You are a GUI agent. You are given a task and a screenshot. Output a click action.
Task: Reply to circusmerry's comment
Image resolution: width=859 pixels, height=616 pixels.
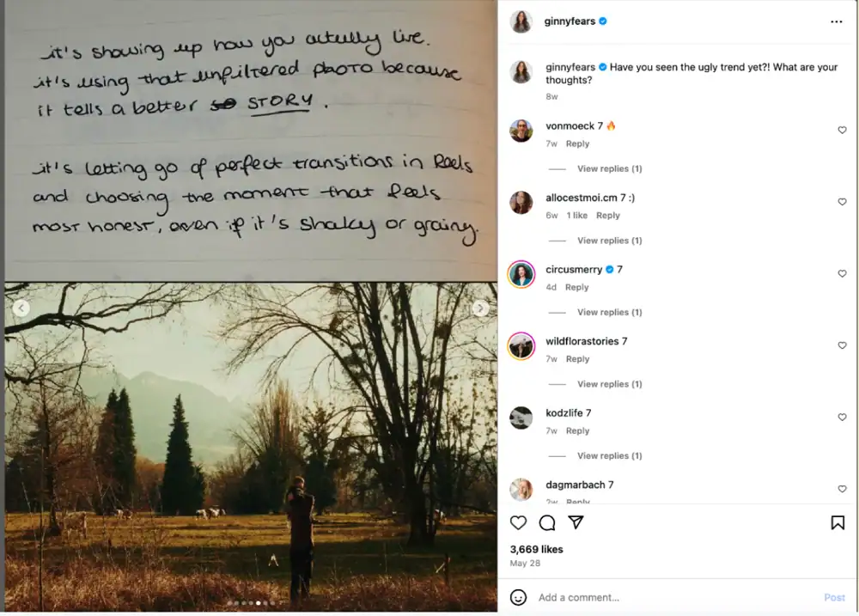click(x=577, y=287)
